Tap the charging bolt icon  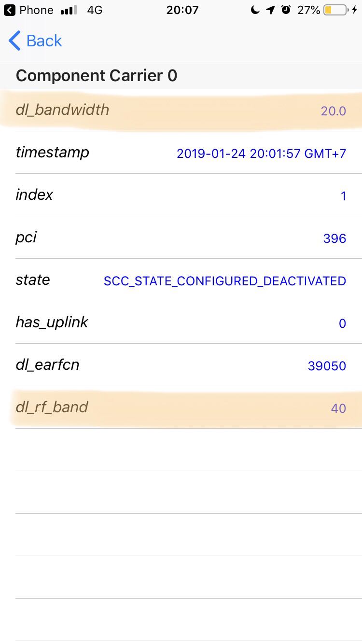point(355,10)
